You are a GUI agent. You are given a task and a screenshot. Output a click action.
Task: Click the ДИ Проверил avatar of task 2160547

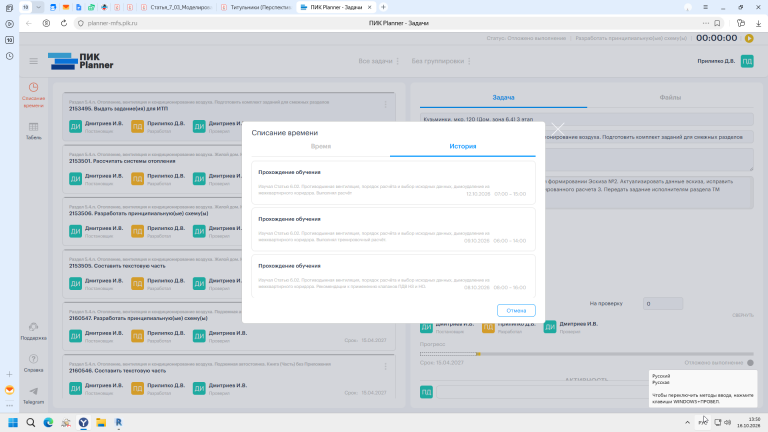click(x=199, y=336)
